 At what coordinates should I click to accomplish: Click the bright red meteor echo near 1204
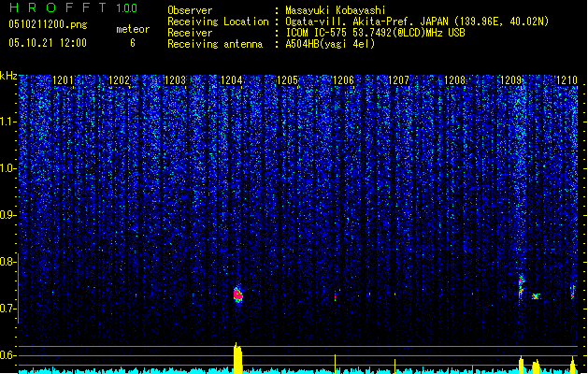coord(237,295)
